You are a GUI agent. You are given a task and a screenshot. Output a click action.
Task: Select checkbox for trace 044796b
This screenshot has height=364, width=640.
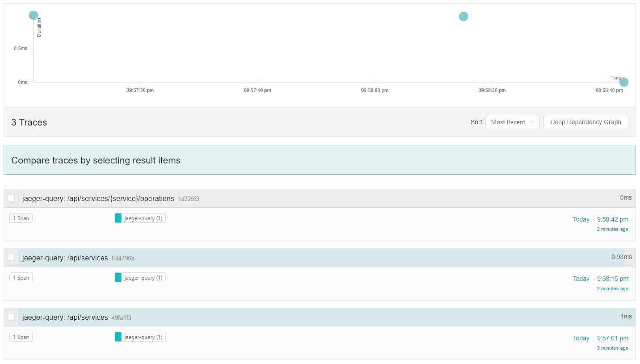click(x=11, y=258)
